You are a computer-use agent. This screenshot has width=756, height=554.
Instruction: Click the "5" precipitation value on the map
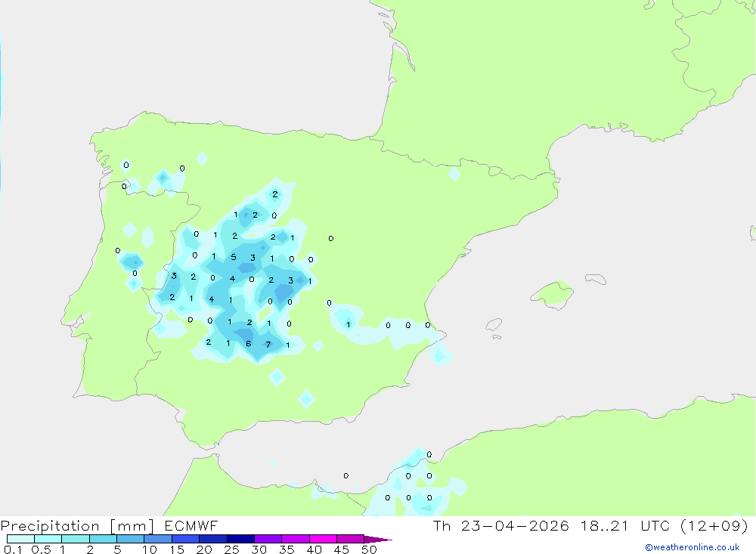click(234, 257)
